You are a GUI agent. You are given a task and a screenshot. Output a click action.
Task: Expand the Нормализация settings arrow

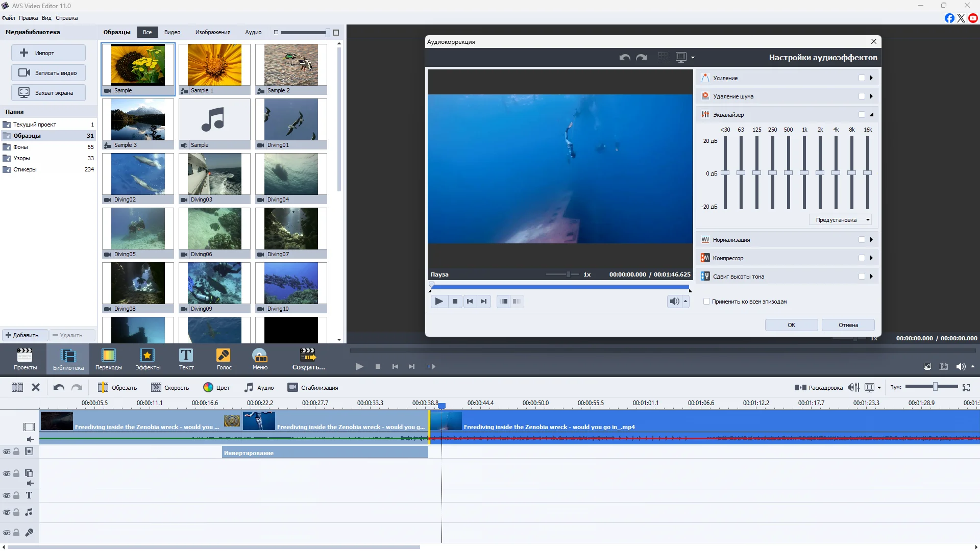(871, 240)
